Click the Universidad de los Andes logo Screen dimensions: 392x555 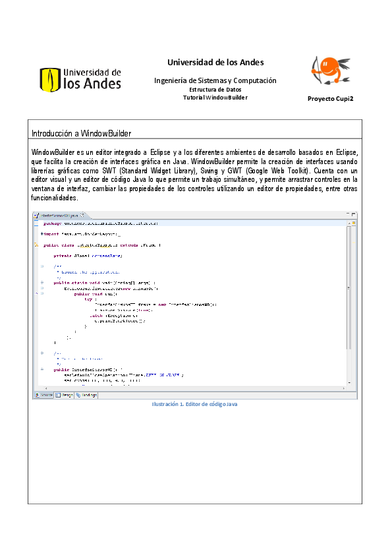click(80, 80)
